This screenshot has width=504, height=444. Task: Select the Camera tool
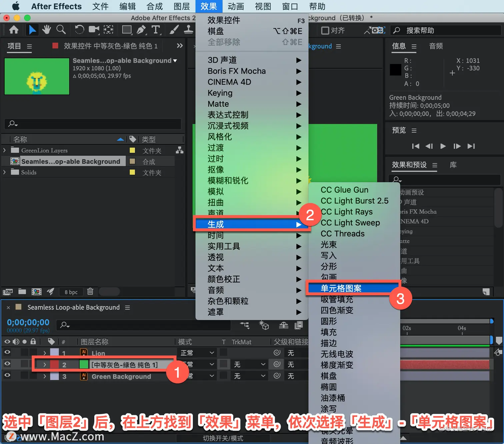click(94, 30)
